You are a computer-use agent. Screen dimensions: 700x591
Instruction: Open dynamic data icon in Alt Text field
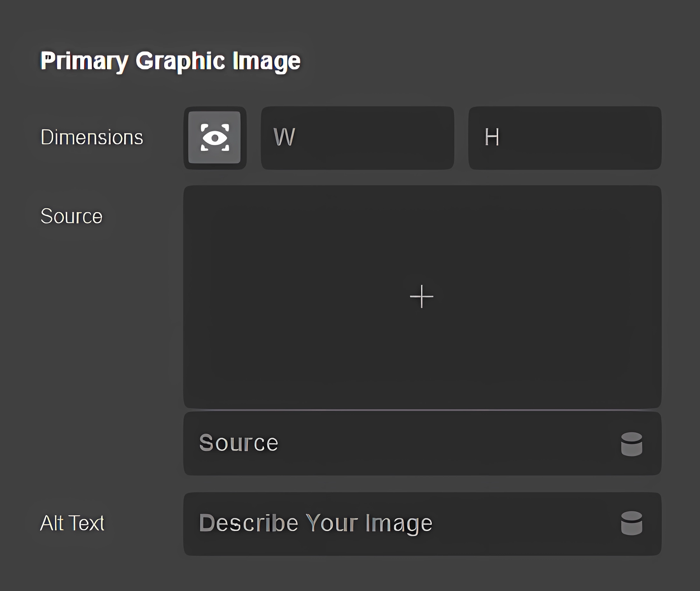tap(631, 523)
